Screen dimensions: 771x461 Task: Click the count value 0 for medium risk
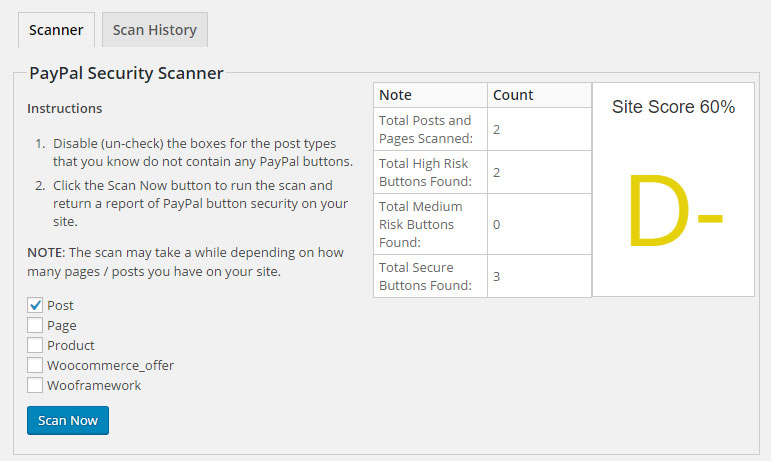click(x=497, y=225)
